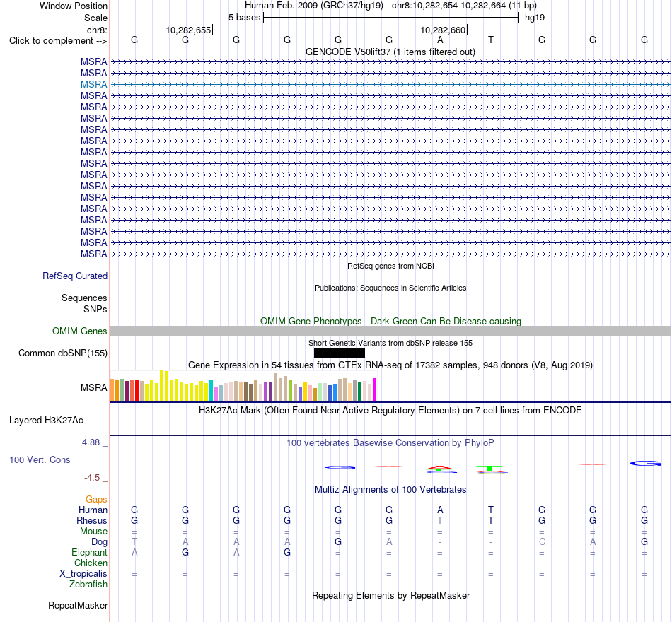The image size is (672, 622).
Task: Click the green T PhyloP conservation logo
Action: pos(489,468)
